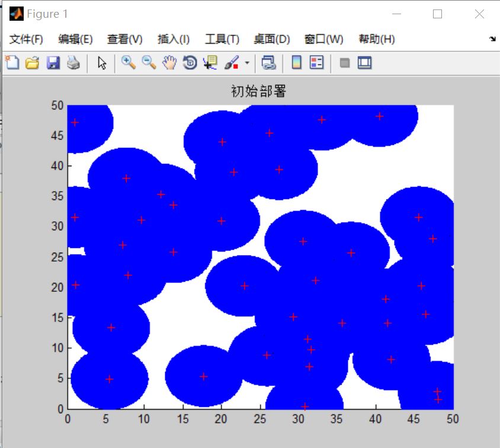
Task: Click the x-axis tick label 35
Action: tap(336, 418)
